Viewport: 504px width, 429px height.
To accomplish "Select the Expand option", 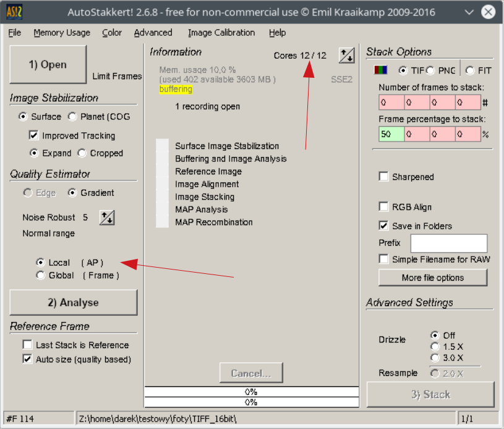I will tap(51, 153).
